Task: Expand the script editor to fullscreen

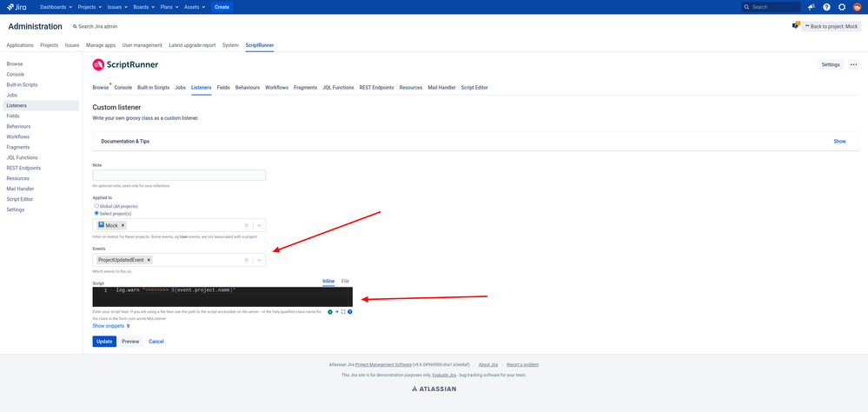Action: click(x=343, y=312)
